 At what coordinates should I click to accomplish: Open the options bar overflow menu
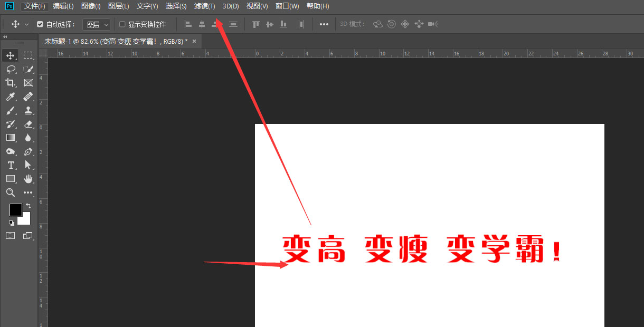[x=324, y=24]
